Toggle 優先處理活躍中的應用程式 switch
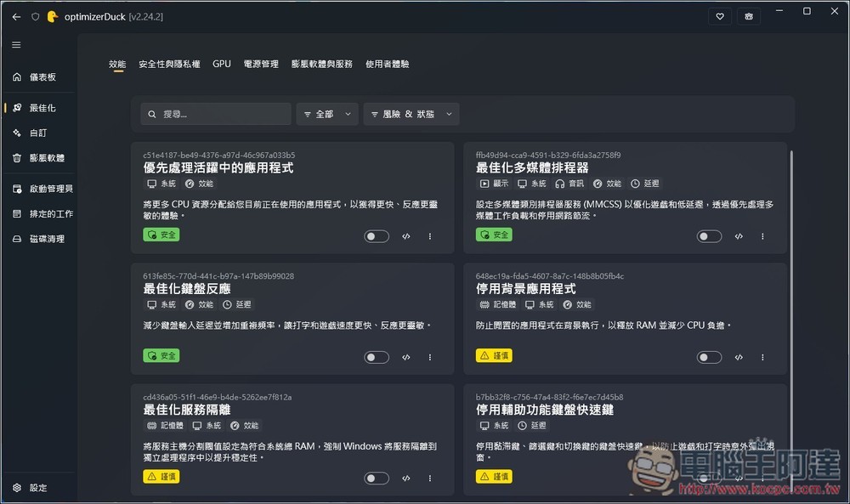 (377, 236)
